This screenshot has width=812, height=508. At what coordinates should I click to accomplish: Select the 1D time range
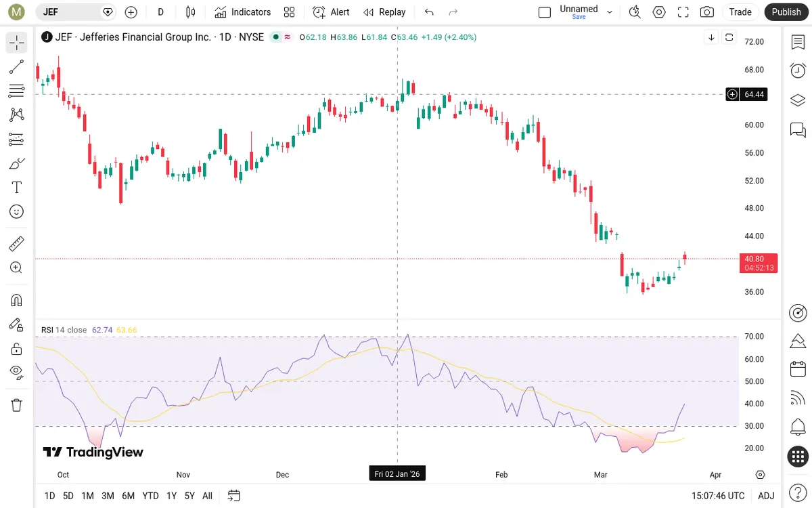49,496
